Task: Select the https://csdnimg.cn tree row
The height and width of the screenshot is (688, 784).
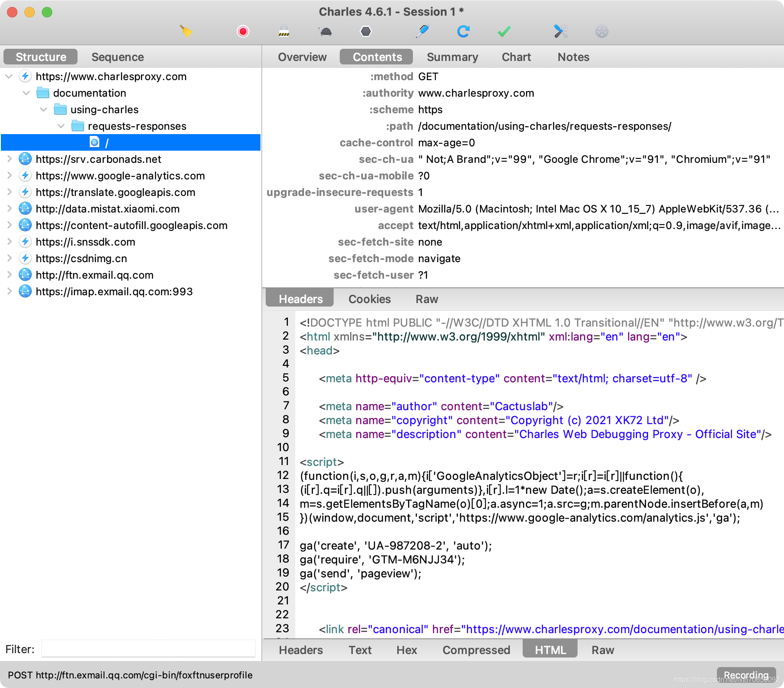Action: coord(131,259)
